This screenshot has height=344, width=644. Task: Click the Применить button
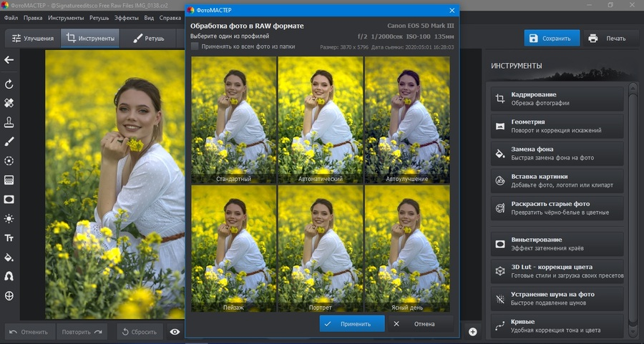(352, 324)
